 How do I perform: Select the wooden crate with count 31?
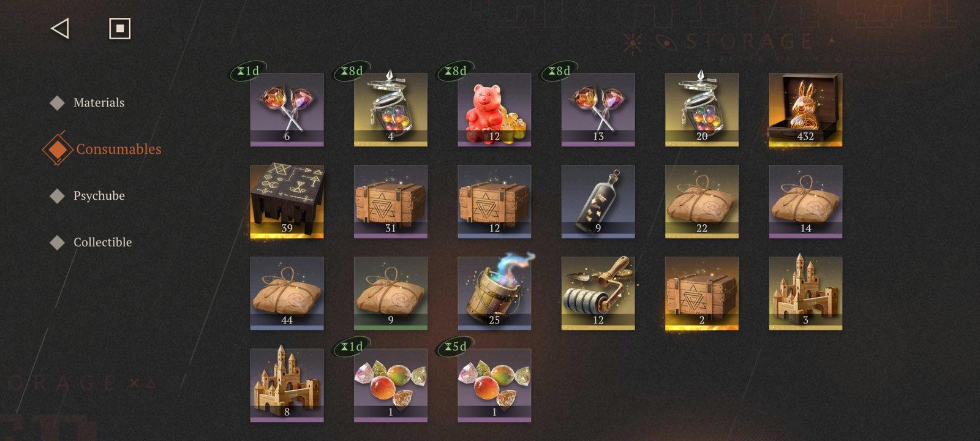coord(391,202)
